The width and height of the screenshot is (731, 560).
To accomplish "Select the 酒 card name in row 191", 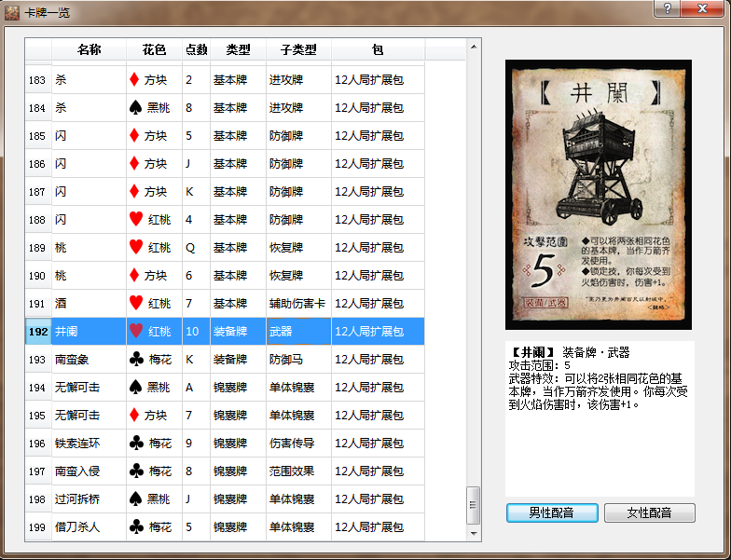I will pyautogui.click(x=61, y=304).
